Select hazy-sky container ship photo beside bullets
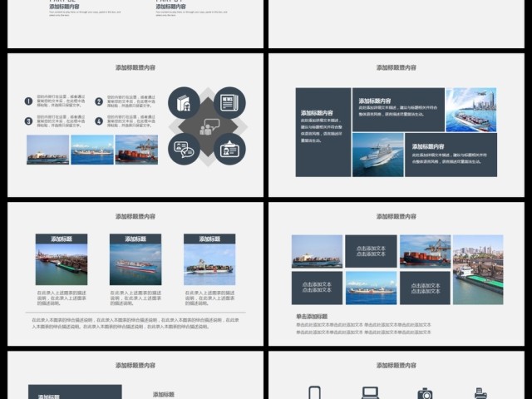This screenshot has height=399, width=532. (48, 150)
